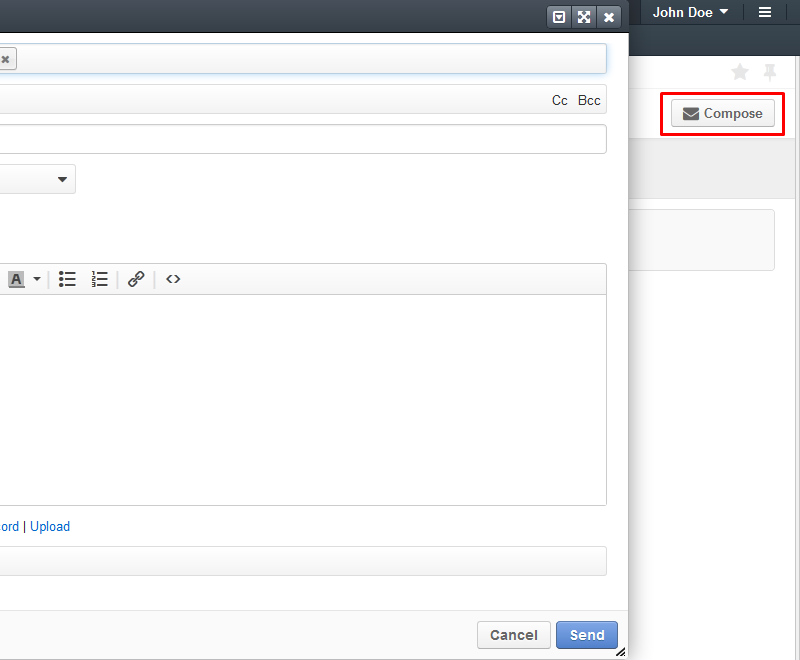Select the text color tool
The height and width of the screenshot is (660, 800).
point(16,279)
